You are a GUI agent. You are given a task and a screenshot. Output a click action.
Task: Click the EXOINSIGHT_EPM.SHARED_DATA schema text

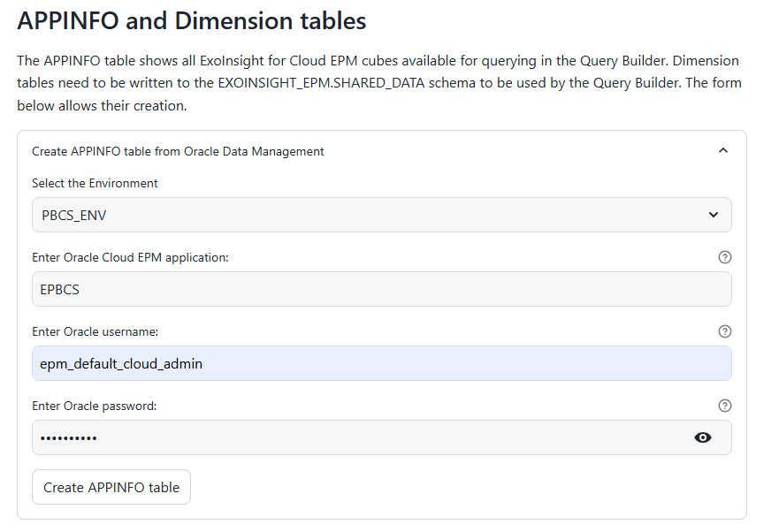point(322,82)
